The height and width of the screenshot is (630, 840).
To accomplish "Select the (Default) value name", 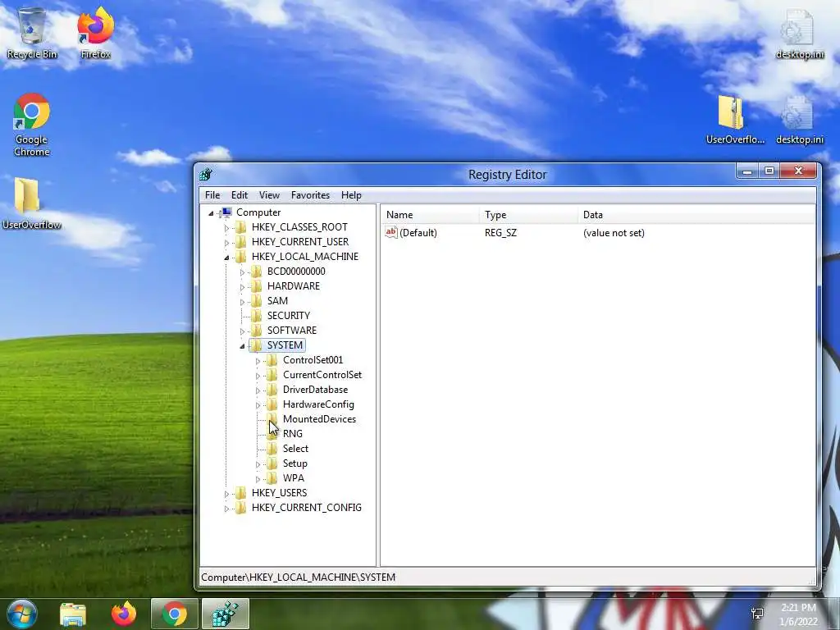I will coord(418,233).
